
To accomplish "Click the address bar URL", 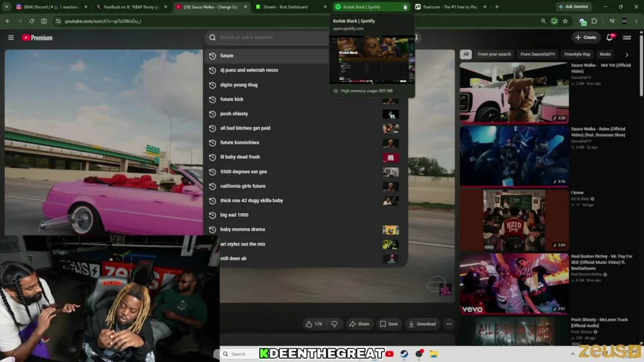I will tap(103, 21).
